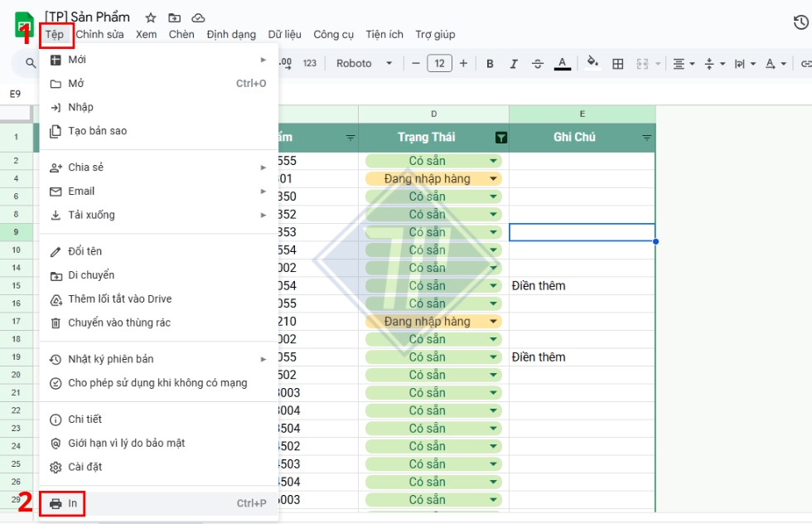Open the Đang nhập hàng status dropdown
The width and height of the screenshot is (812, 524).
coord(492,178)
